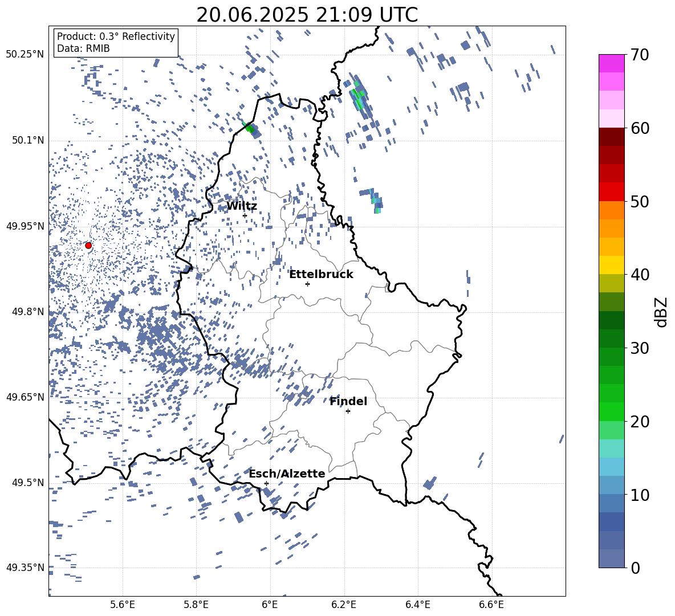Click the 60 value on the colorbar
Viewport: 675px width, 616px height.
pos(640,128)
